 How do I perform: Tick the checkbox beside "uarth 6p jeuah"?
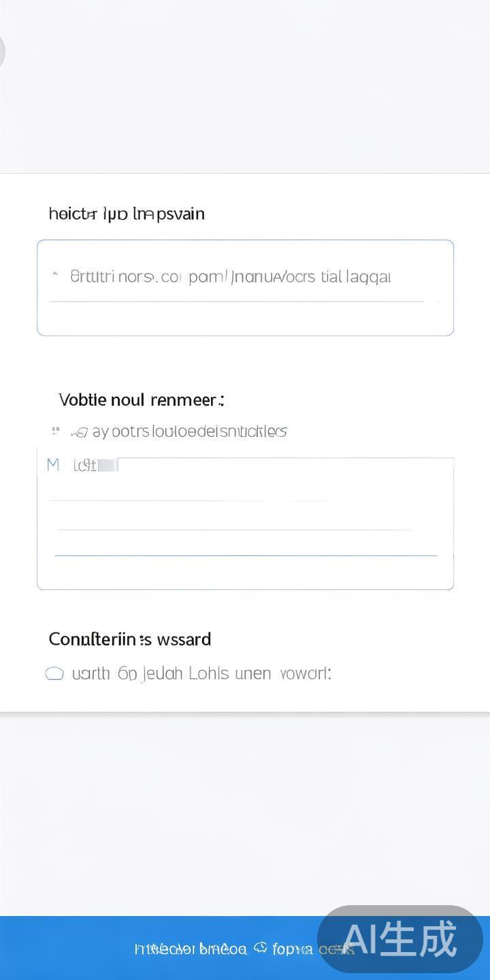(54, 674)
